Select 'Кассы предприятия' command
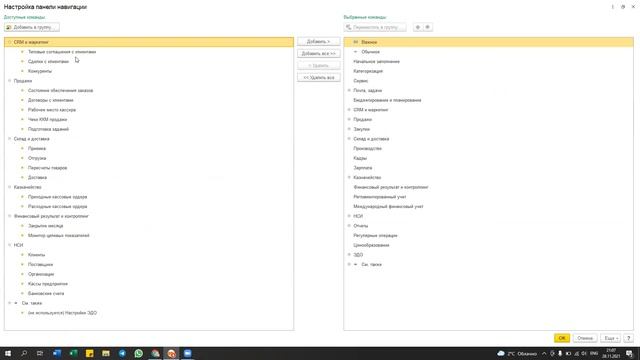This screenshot has width=640, height=360. (48, 284)
